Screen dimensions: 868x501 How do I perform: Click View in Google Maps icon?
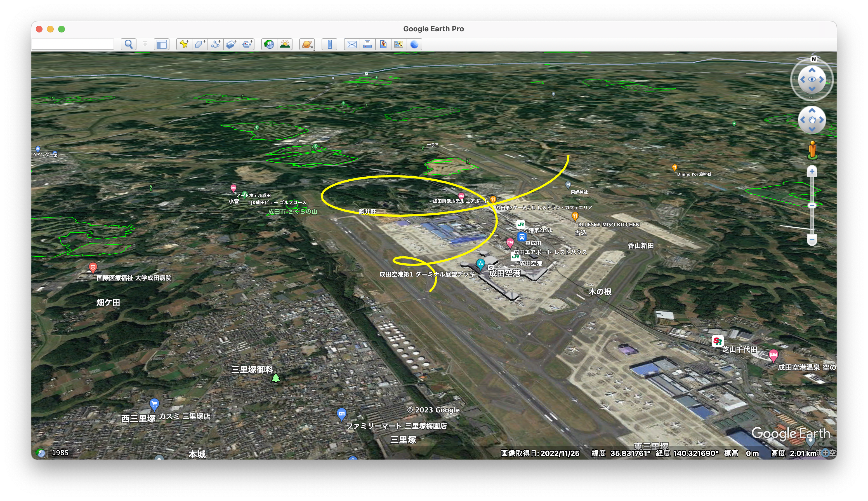pyautogui.click(x=399, y=45)
